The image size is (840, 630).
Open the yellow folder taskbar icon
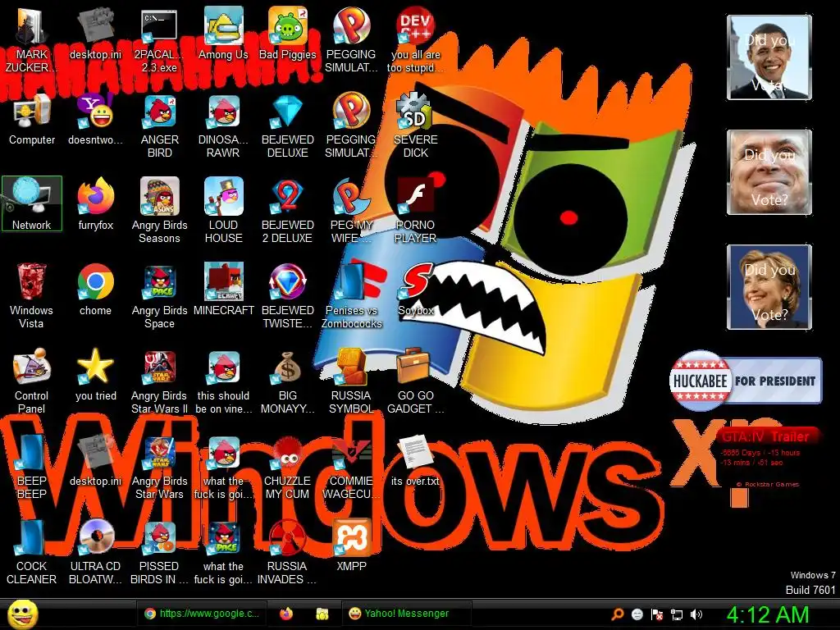322,614
